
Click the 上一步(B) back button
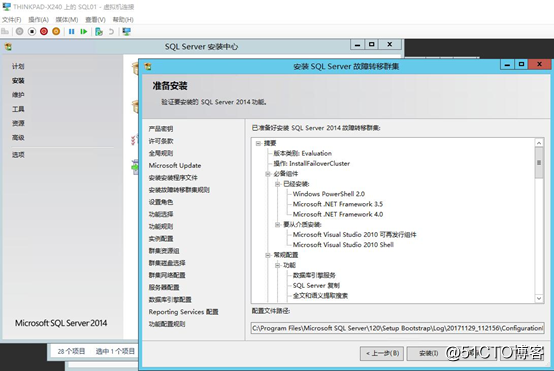(x=382, y=353)
